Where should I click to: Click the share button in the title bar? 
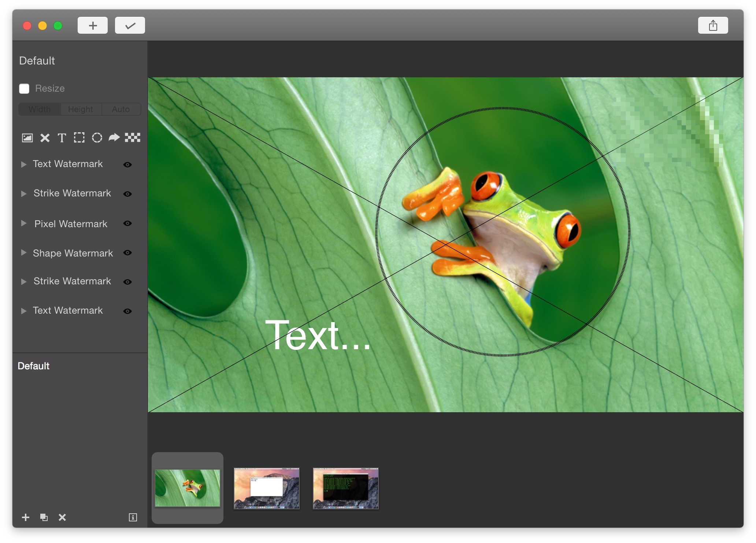(x=712, y=26)
